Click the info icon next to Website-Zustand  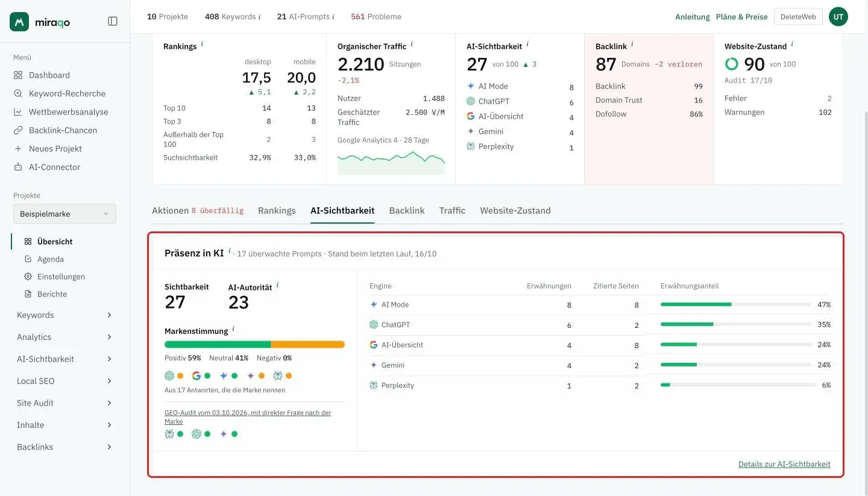tap(792, 44)
